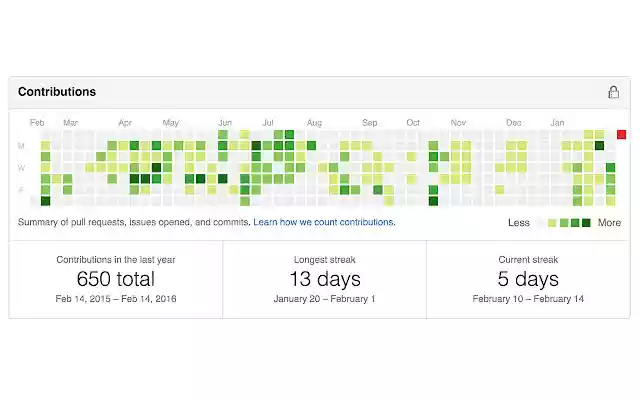Click the lightest legend square beside Less
This screenshot has height=400, width=640.
[543, 223]
